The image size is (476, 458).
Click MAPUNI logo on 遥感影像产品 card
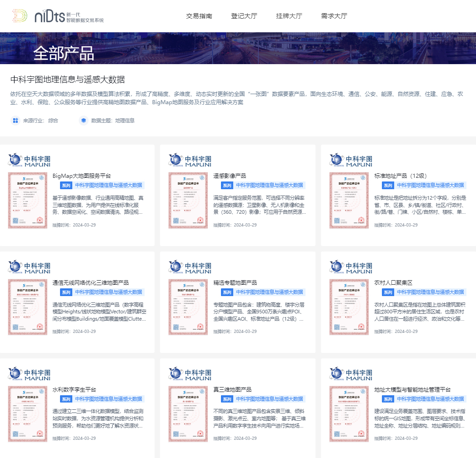190,160
